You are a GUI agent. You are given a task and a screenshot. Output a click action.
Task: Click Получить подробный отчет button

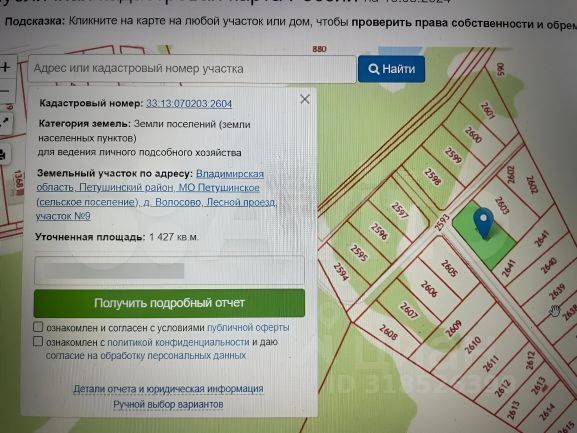pyautogui.click(x=169, y=303)
